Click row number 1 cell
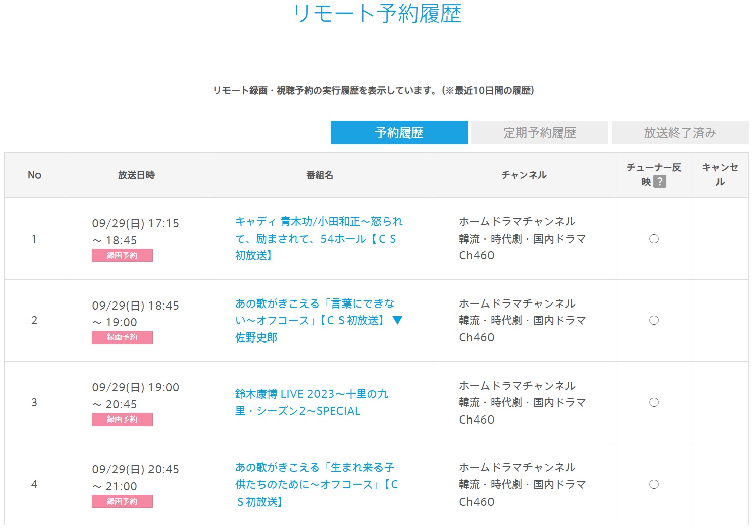This screenshot has height=532, width=756. pyautogui.click(x=34, y=239)
